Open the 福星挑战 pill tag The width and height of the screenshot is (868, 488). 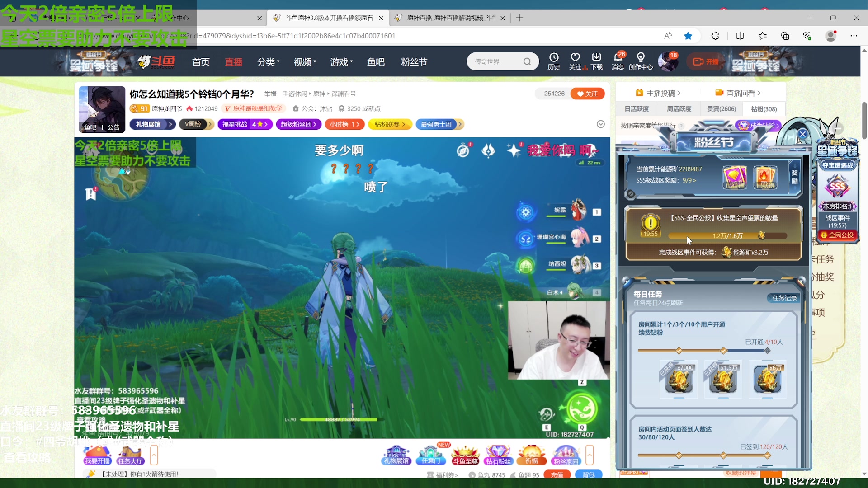pos(245,124)
